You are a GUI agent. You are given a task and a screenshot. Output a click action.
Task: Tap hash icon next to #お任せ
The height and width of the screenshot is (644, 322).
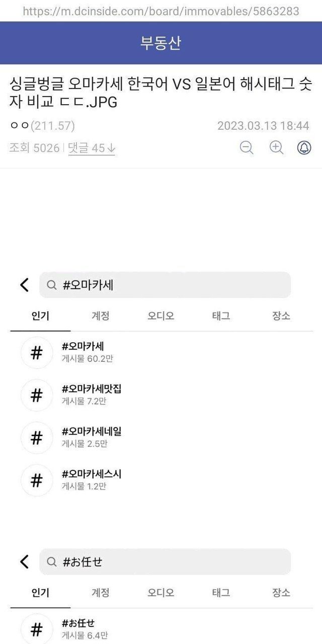pyautogui.click(x=36, y=629)
